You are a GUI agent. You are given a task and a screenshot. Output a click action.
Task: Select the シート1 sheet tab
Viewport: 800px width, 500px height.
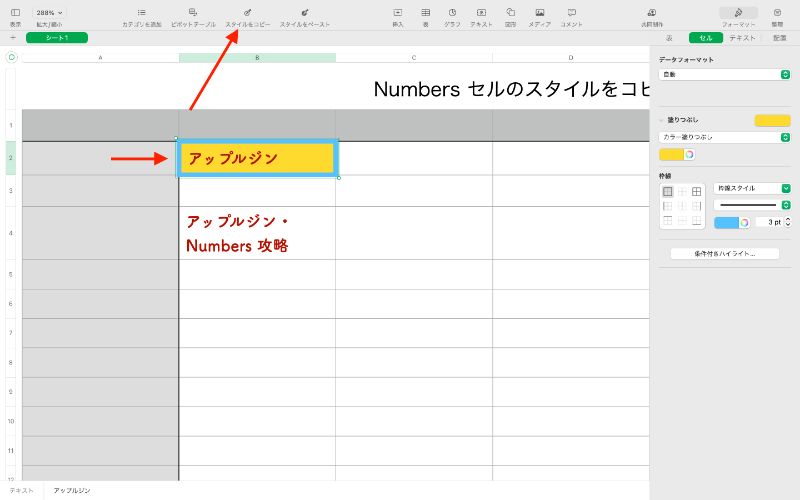[x=57, y=38]
